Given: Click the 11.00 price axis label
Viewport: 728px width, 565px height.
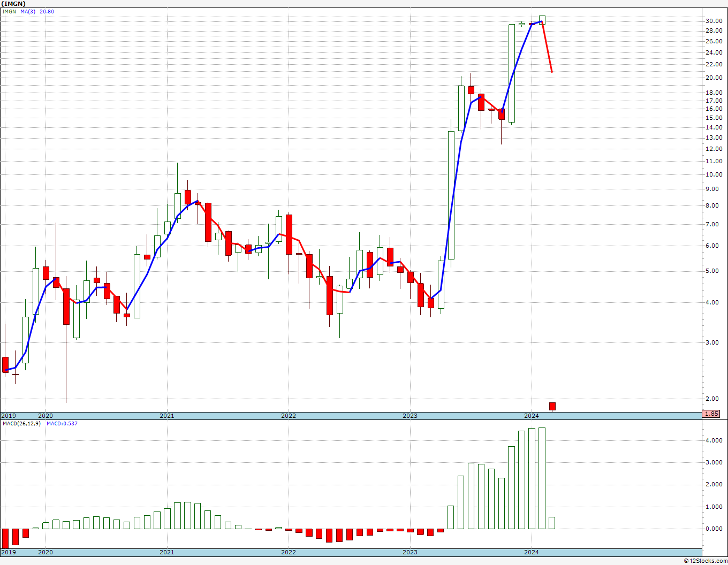Looking at the screenshot, I should click(714, 161).
